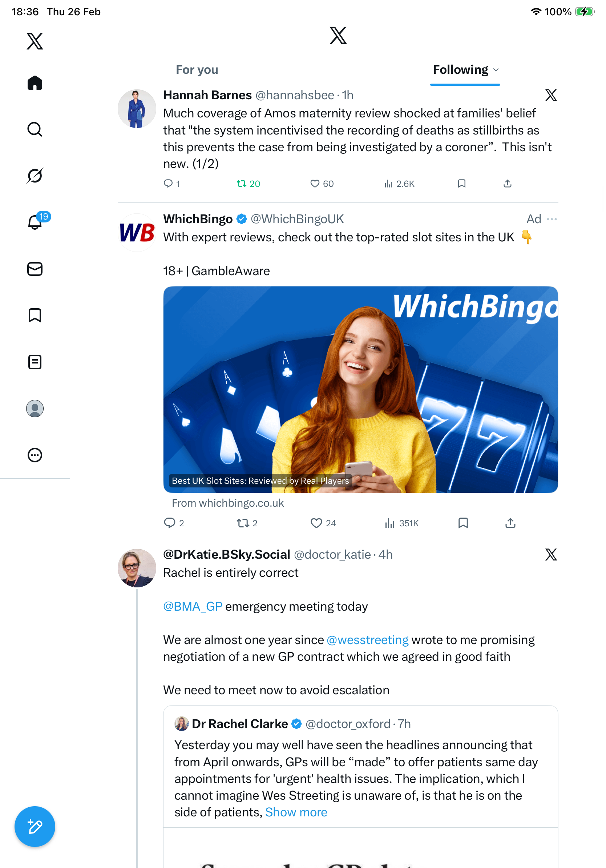
Task: Select the Following tab
Action: coord(460,70)
